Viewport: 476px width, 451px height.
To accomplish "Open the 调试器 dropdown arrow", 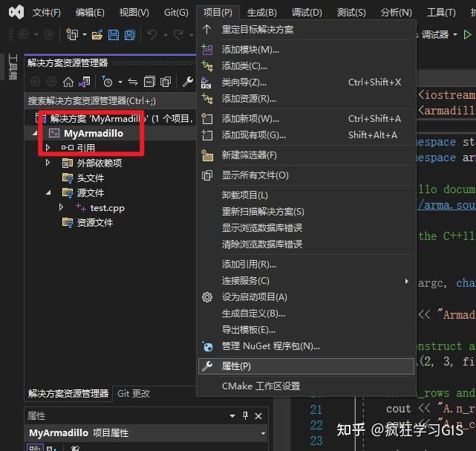I will coord(455,35).
